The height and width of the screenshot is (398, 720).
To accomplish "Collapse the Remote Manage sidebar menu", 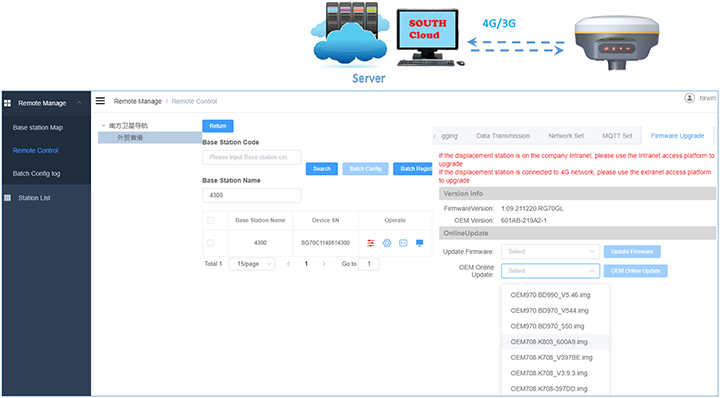I will 79,103.
